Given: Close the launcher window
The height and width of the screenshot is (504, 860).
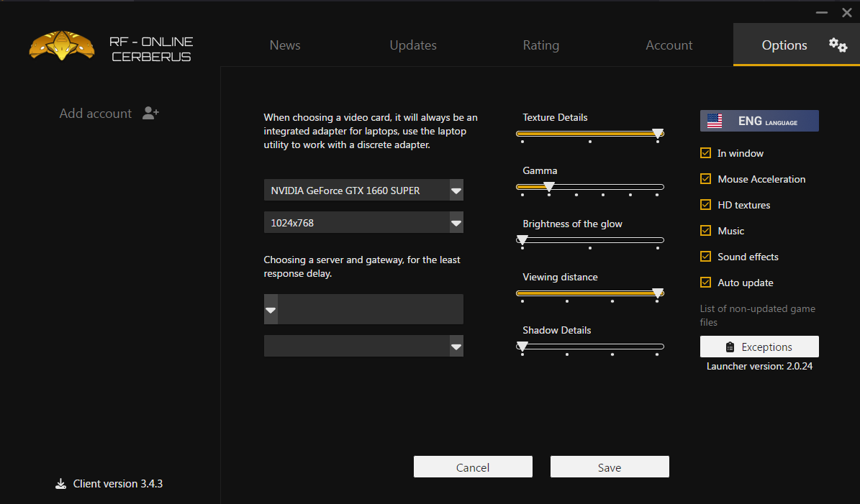Looking at the screenshot, I should click(847, 13).
